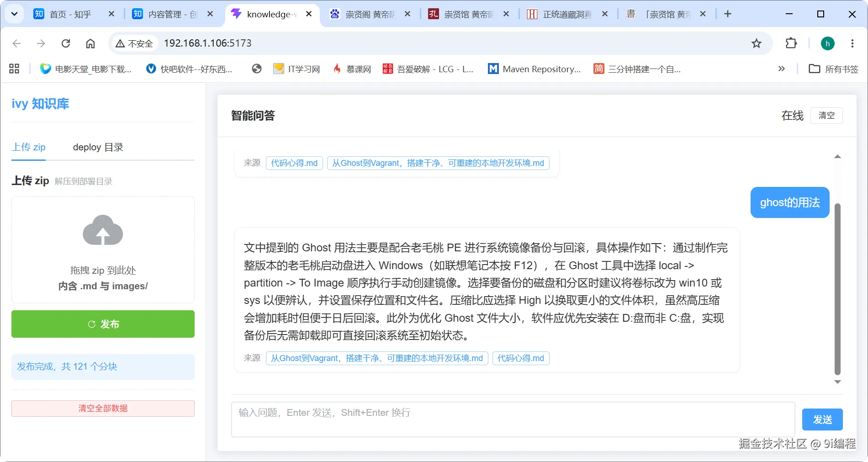The width and height of the screenshot is (868, 462).
Task: Click the green 发布 button
Action: (x=103, y=324)
